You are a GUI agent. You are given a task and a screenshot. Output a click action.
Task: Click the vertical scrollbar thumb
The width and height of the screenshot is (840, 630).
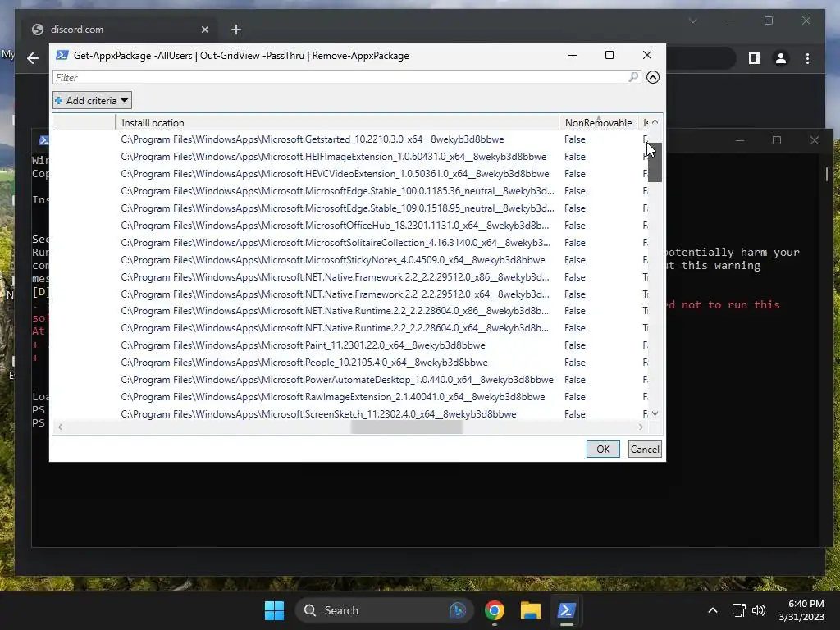pyautogui.click(x=655, y=162)
